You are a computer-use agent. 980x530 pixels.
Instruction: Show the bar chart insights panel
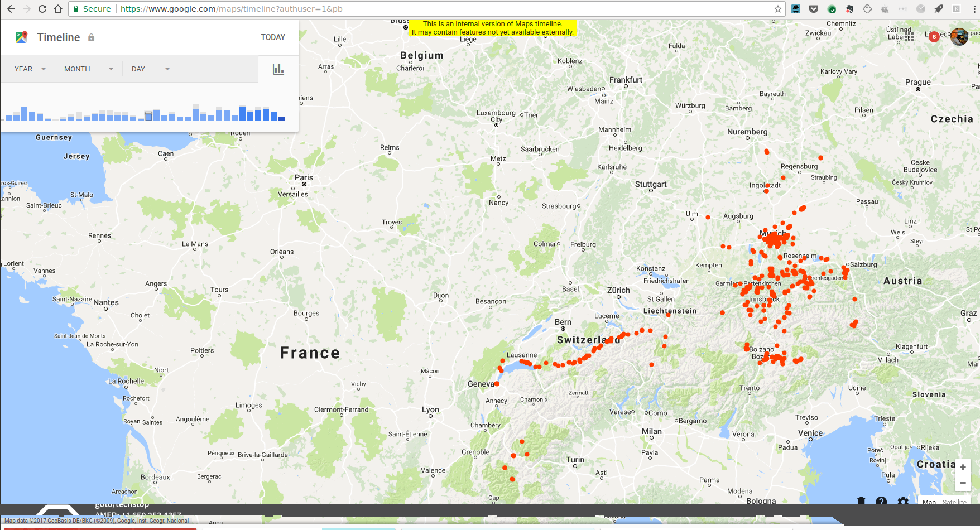[x=278, y=69]
